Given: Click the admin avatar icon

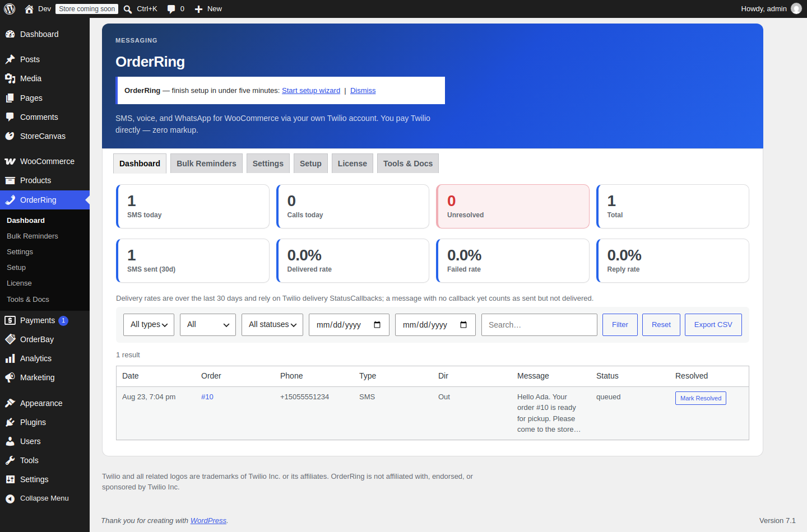Looking at the screenshot, I should click(796, 8).
